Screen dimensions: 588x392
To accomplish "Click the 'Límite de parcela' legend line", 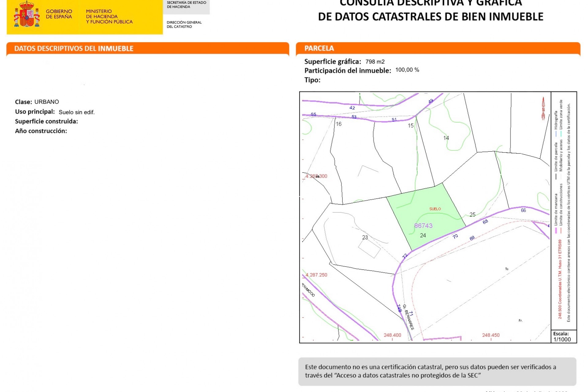I will (x=556, y=175).
